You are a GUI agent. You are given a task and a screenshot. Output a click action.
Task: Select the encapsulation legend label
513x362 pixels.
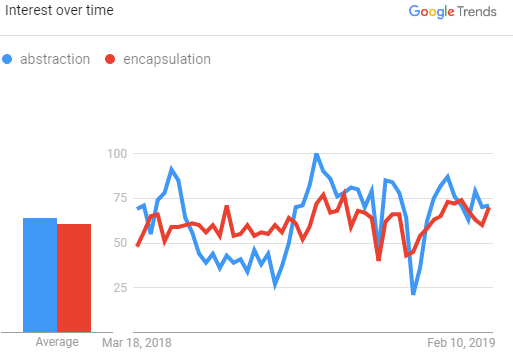pyautogui.click(x=167, y=59)
